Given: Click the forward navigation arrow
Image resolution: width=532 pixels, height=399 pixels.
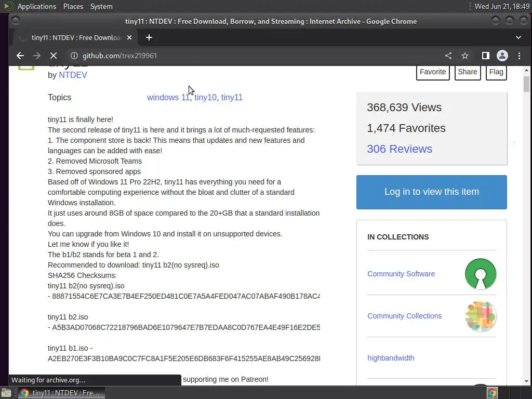Looking at the screenshot, I should tap(37, 56).
